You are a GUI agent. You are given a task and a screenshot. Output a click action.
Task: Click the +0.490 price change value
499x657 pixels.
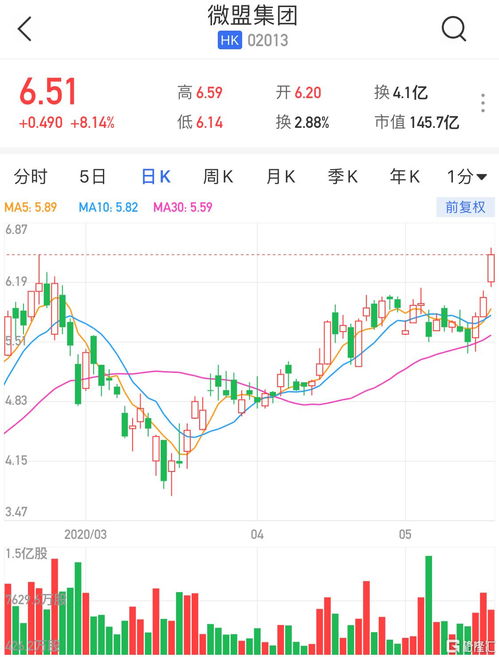click(x=41, y=123)
